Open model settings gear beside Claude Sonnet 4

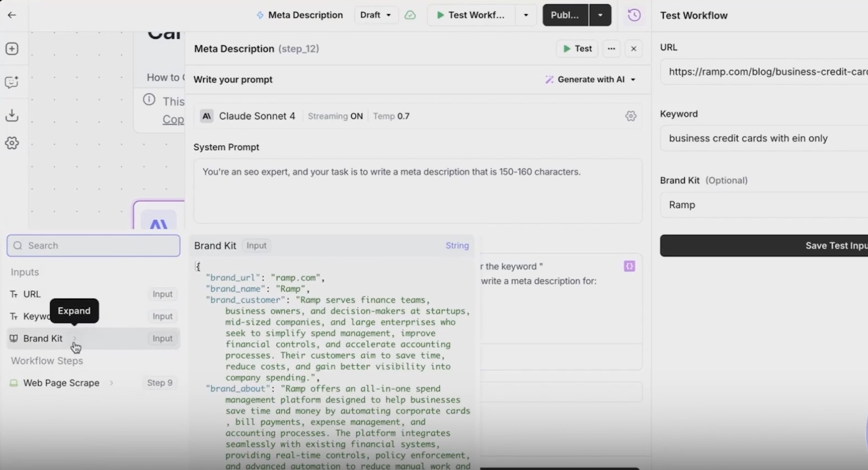click(x=631, y=116)
